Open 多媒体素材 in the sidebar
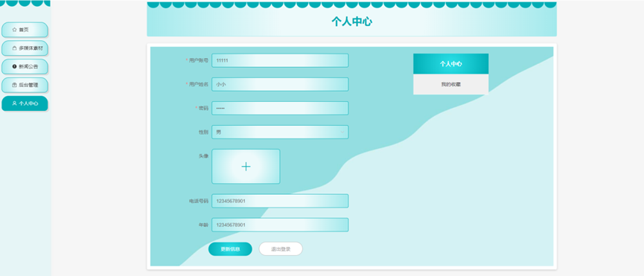This screenshot has width=644, height=276. click(25, 48)
